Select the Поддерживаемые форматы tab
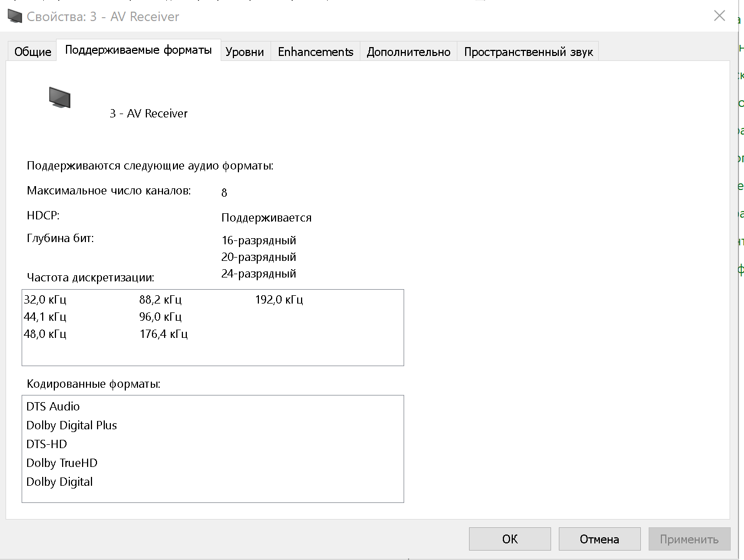 click(x=138, y=50)
